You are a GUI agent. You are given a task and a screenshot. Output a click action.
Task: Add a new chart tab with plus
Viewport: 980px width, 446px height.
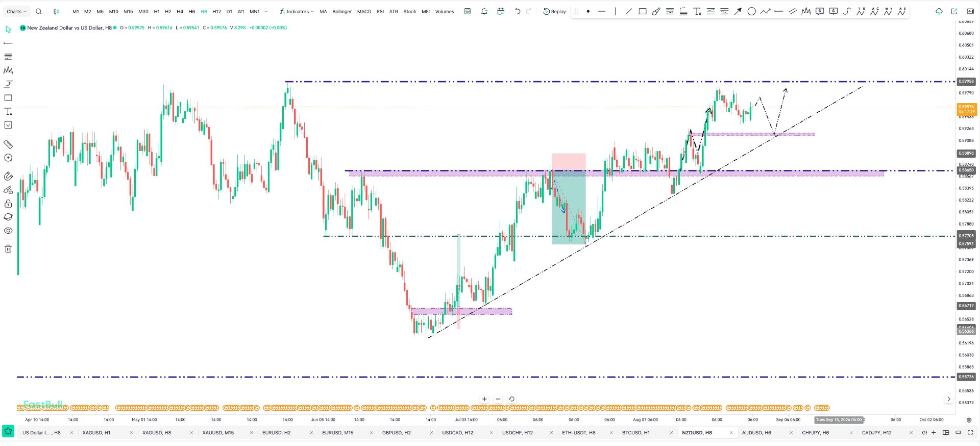pyautogui.click(x=934, y=433)
